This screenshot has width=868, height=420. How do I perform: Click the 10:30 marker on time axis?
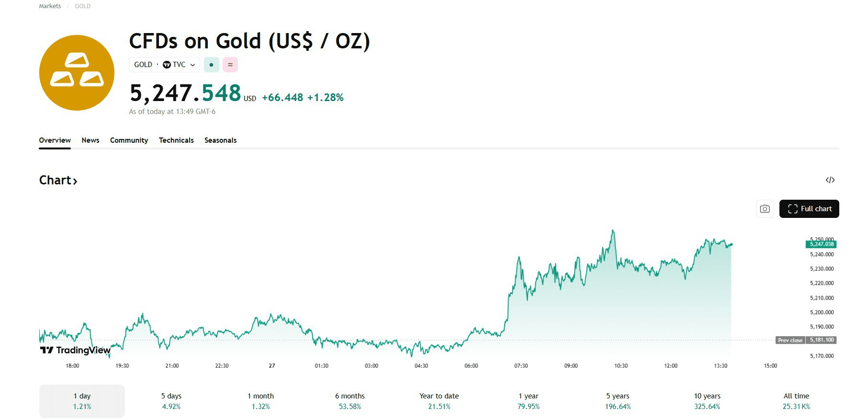pyautogui.click(x=620, y=366)
